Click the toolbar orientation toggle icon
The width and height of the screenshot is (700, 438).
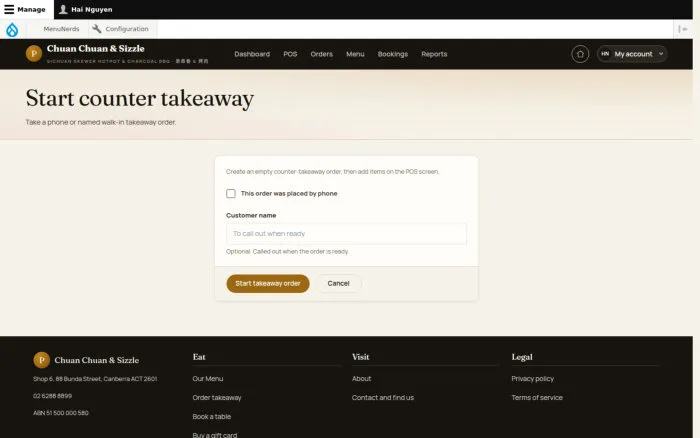pos(683,29)
